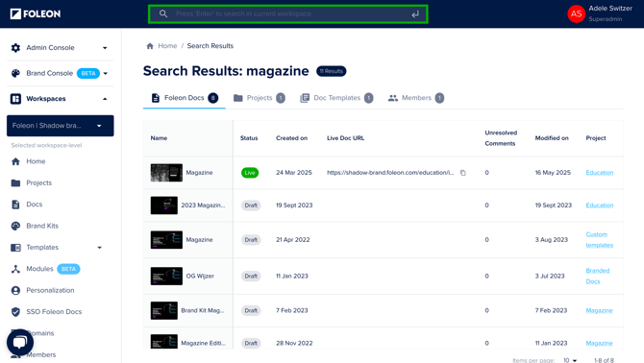Click the Status column header
Screen dimensions: 644x363
coord(249,138)
